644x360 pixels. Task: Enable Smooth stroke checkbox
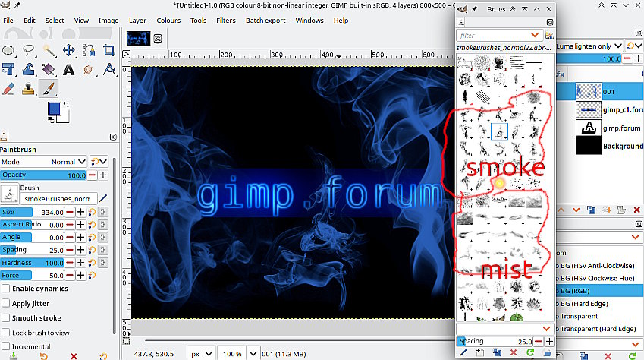[x=6, y=318]
